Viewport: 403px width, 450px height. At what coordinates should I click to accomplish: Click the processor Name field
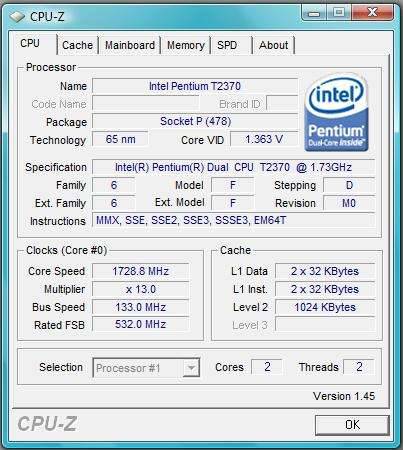coord(195,86)
